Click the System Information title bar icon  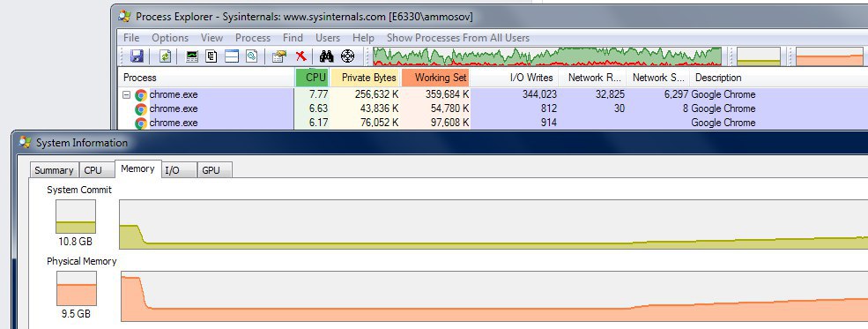click(x=25, y=142)
